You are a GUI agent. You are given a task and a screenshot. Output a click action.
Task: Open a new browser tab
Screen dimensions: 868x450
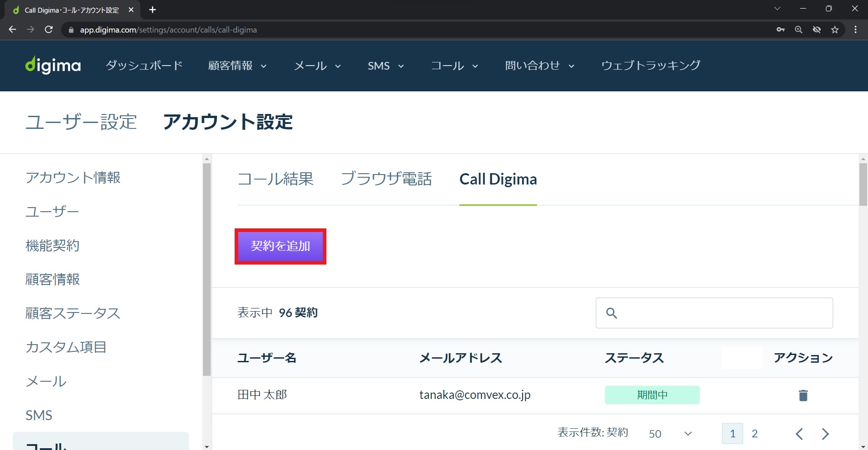click(152, 9)
